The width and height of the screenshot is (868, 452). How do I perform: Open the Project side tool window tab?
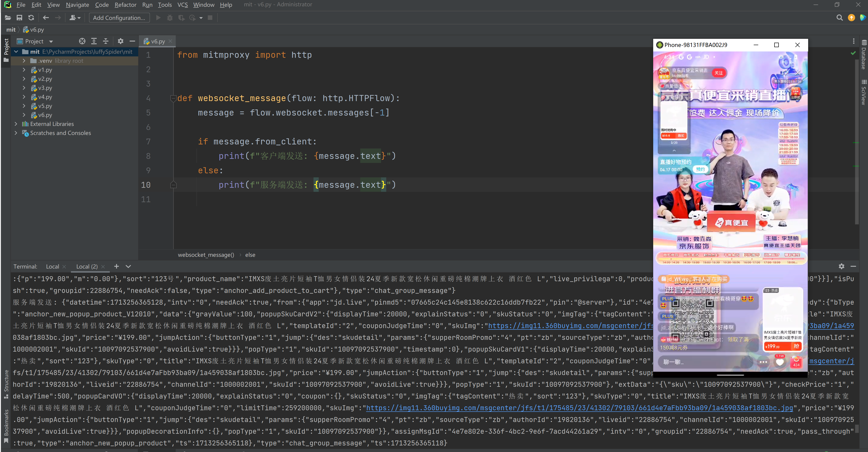click(6, 51)
